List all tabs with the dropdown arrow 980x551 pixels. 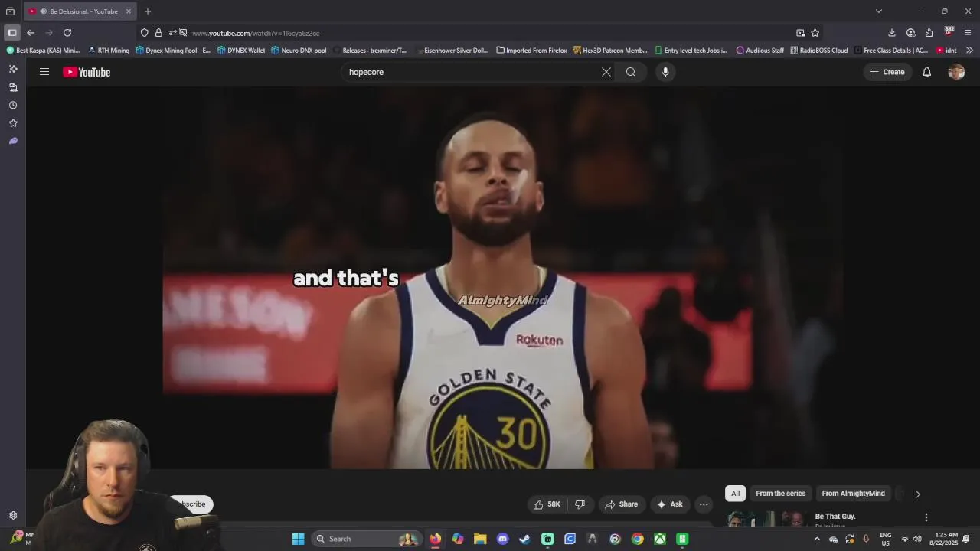point(879,11)
